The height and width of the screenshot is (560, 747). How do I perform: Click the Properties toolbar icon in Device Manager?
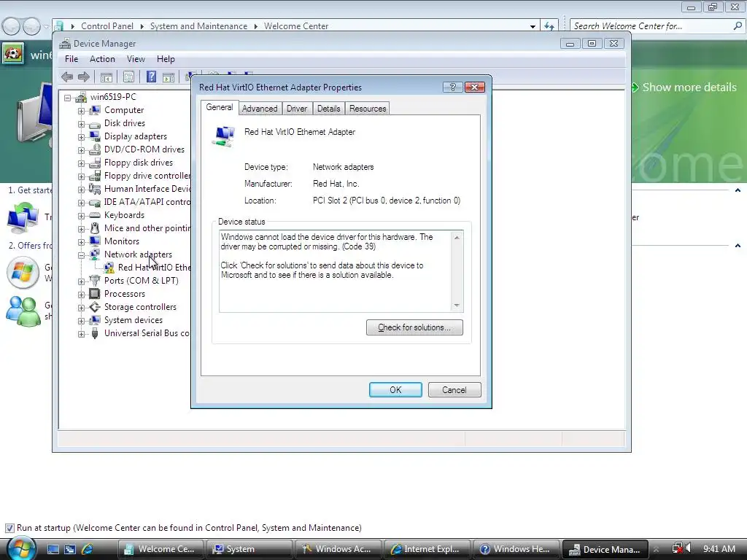pos(128,77)
